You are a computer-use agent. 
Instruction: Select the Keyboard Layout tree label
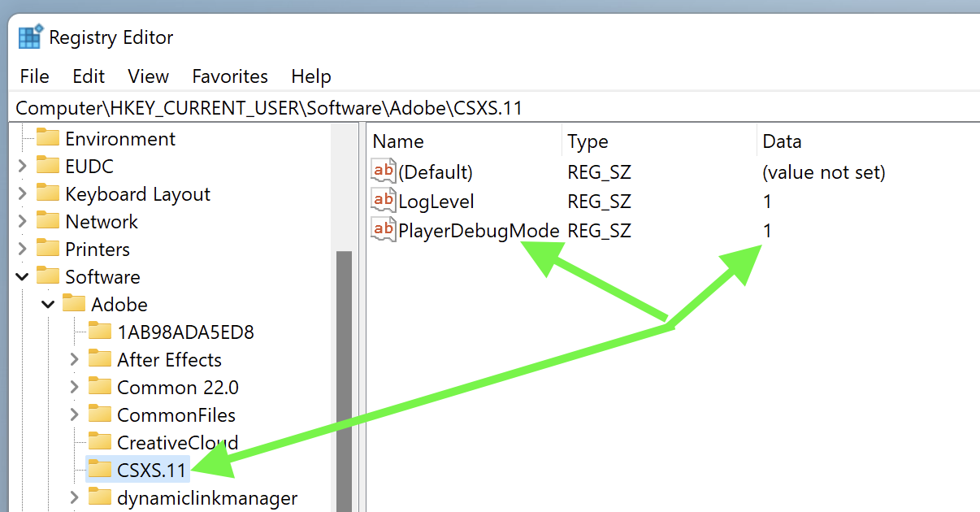click(x=137, y=194)
